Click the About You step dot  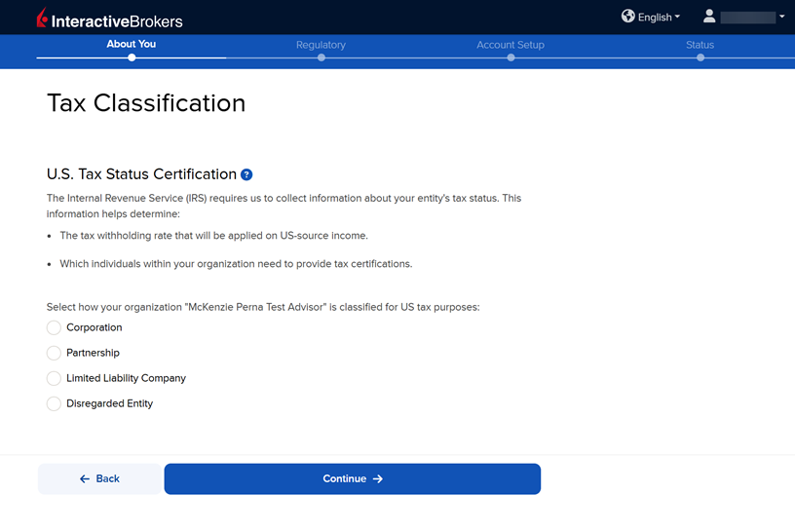point(132,57)
